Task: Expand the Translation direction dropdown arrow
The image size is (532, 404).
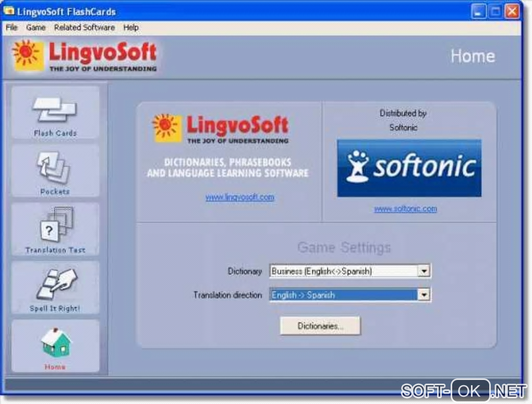Action: pos(424,295)
